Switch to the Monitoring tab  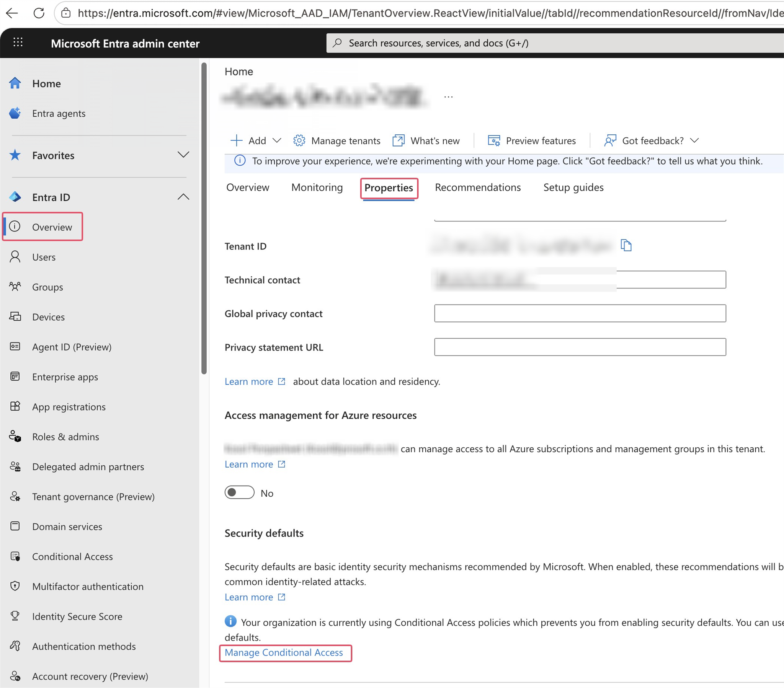tap(317, 187)
